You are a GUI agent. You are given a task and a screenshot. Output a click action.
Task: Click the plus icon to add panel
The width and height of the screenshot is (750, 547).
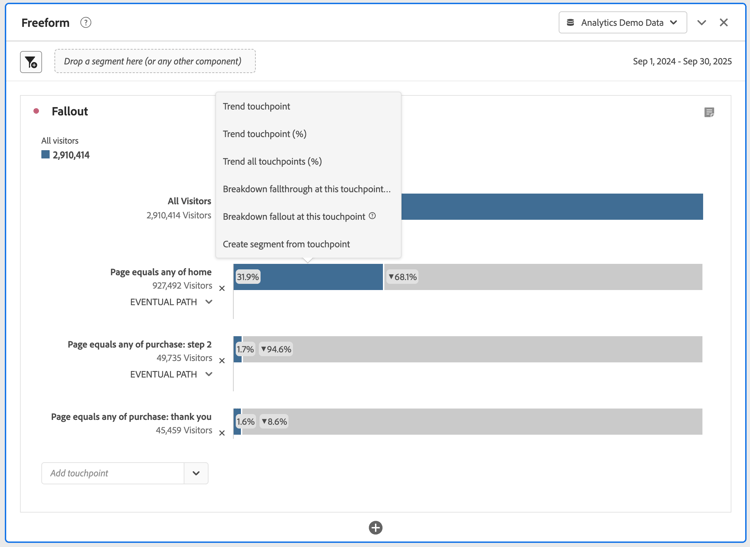(375, 528)
